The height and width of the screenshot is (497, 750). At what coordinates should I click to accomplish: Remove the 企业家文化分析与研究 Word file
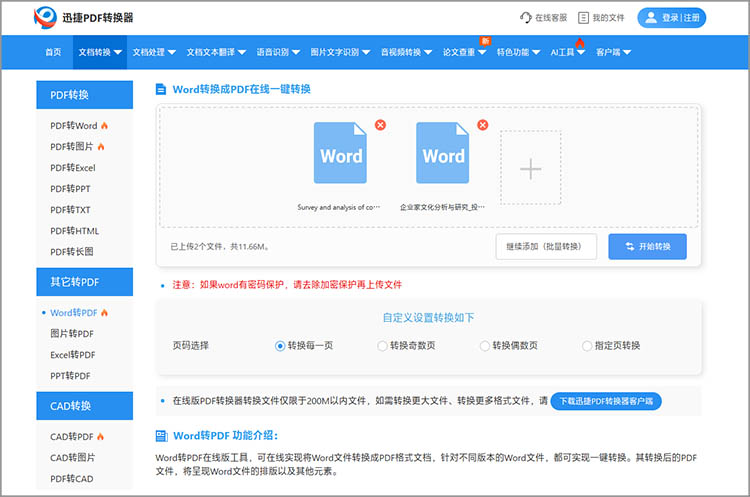click(x=483, y=125)
